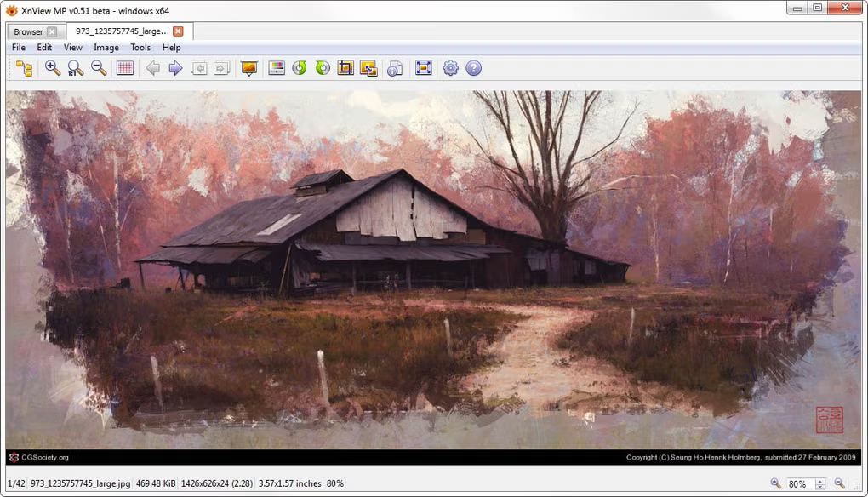Rotate the image clockwise
This screenshot has height=497, width=868.
click(x=323, y=68)
